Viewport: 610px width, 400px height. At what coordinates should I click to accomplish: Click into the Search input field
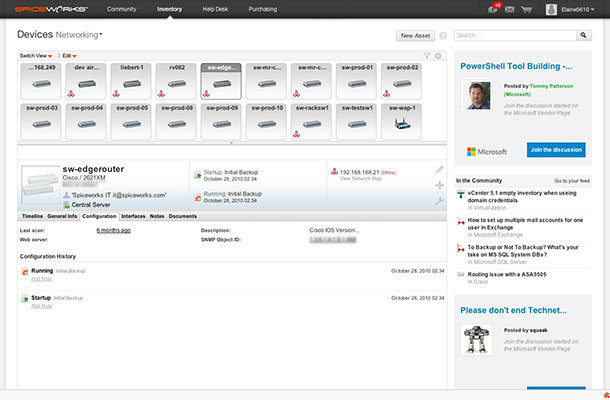pyautogui.click(x=515, y=35)
